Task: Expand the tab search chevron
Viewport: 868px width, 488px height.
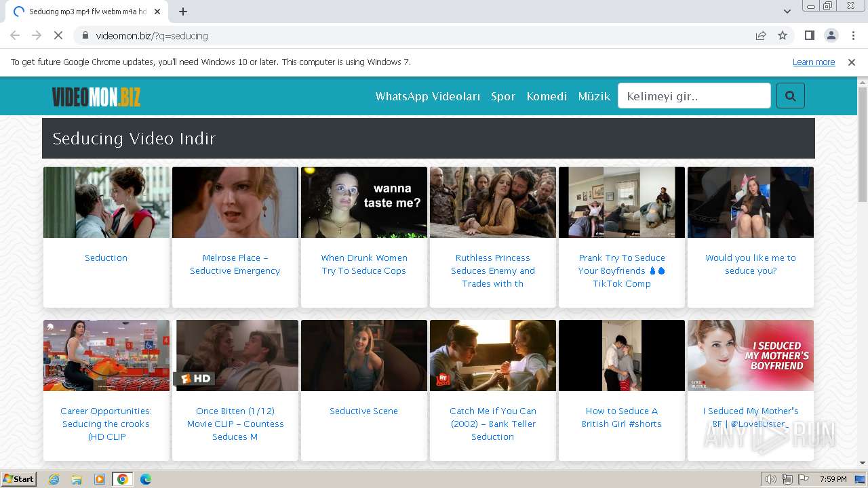Action: 787,12
